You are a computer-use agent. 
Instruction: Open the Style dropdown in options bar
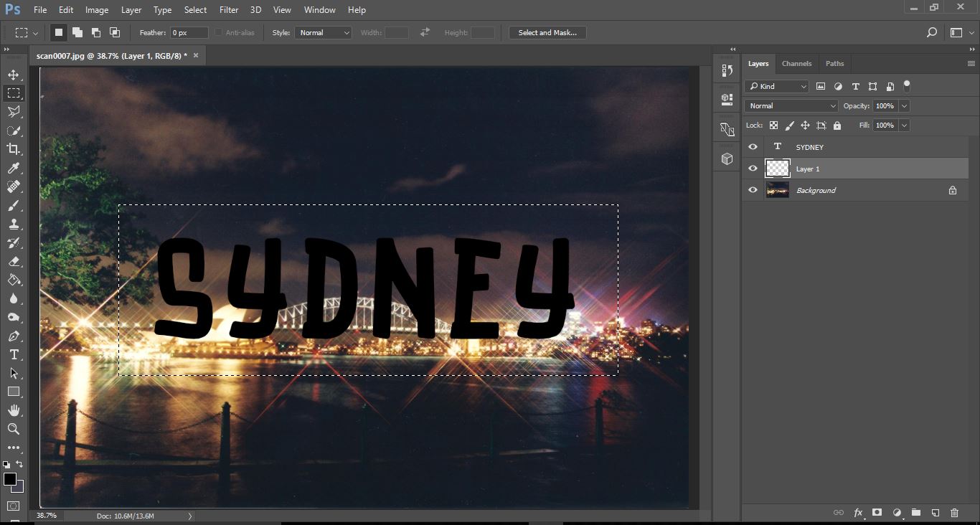(323, 32)
